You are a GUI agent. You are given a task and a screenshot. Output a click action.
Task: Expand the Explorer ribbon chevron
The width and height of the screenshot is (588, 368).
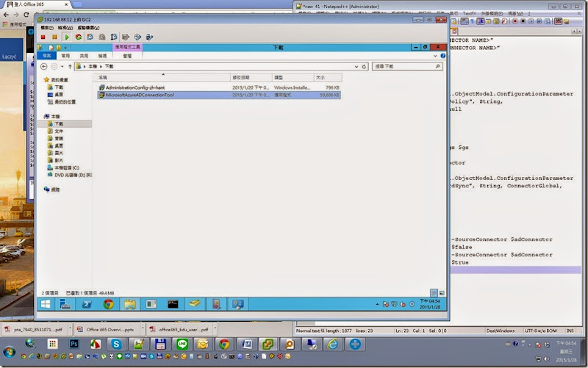tap(435, 56)
